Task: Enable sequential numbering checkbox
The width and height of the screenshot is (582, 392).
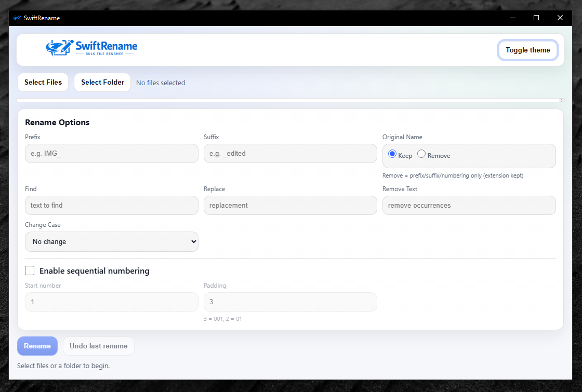Action: pyautogui.click(x=30, y=271)
